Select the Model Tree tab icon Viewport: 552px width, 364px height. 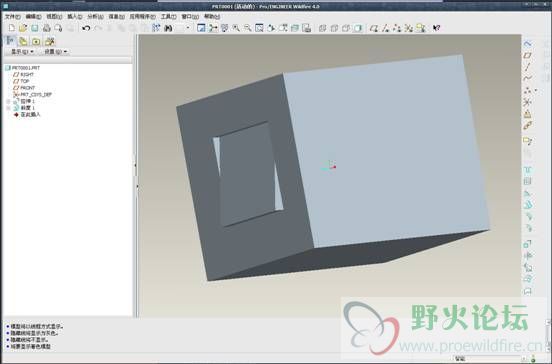(x=10, y=41)
